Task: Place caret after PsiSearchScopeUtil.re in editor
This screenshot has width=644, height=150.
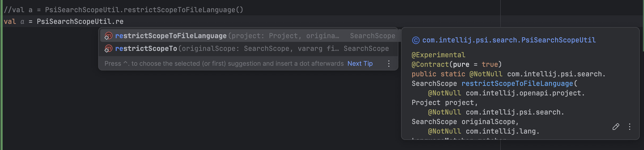Action: pyautogui.click(x=124, y=21)
